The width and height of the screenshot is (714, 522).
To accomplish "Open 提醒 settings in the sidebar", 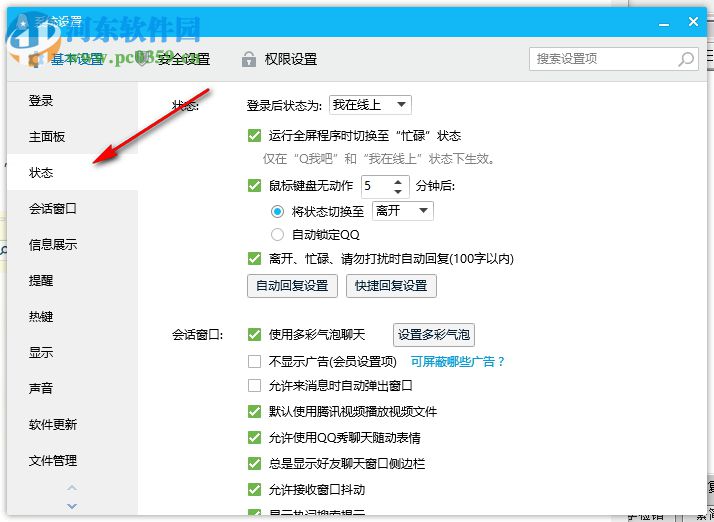I will tap(72, 281).
